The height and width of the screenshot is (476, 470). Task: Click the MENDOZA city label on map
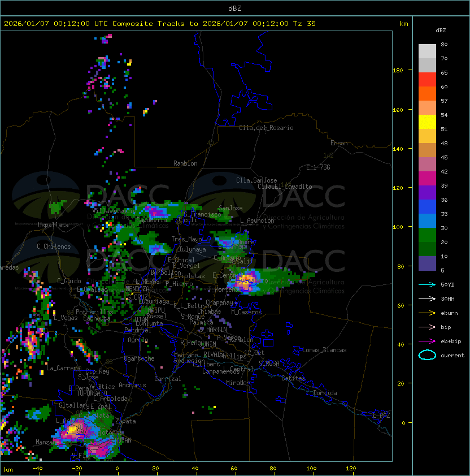pos(137,289)
